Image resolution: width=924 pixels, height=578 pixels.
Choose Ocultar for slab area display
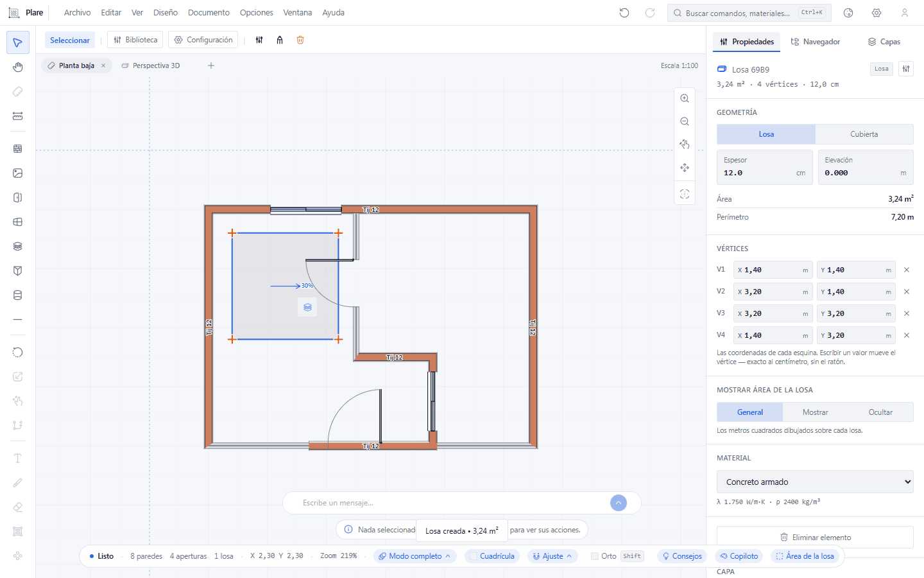(x=880, y=412)
